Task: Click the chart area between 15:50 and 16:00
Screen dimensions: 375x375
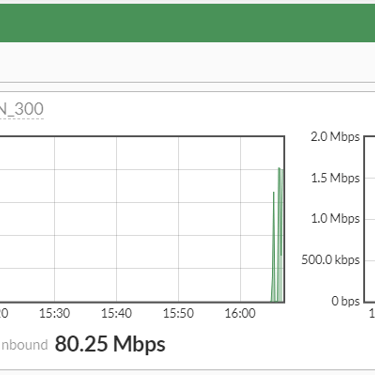Action: click(x=209, y=219)
